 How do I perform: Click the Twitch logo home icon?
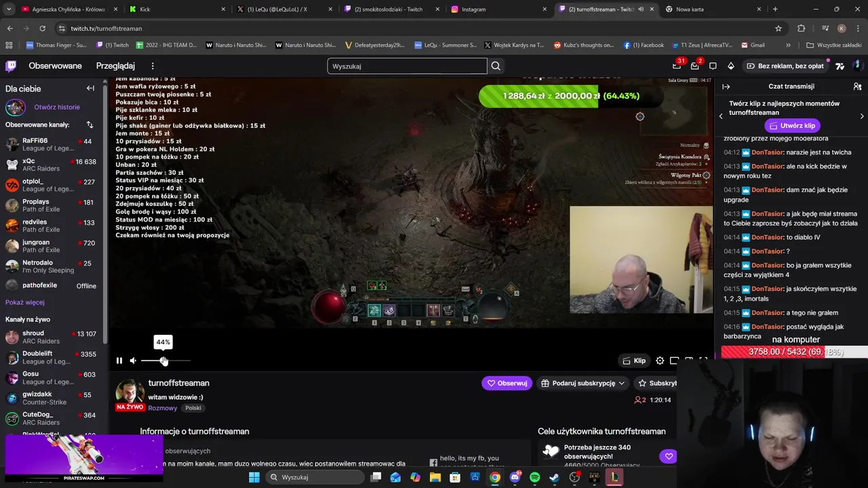[11, 66]
